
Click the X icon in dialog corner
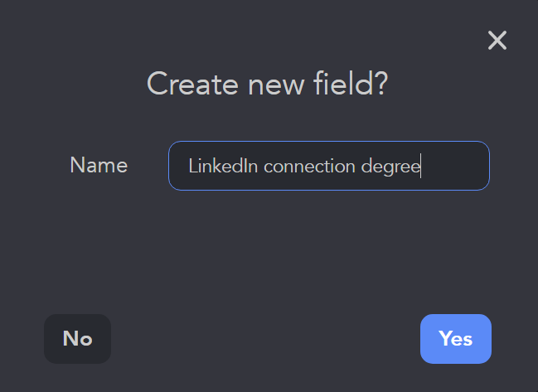click(497, 40)
